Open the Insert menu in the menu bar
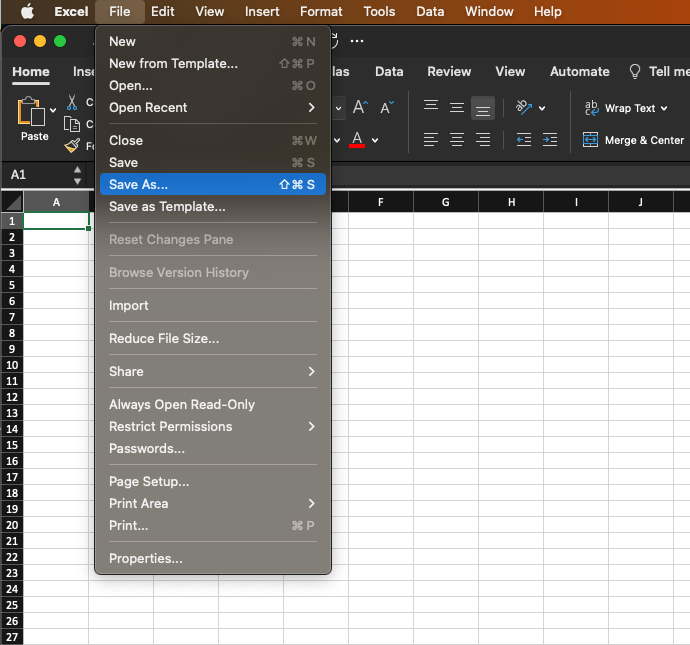Viewport: 690px width, 645px height. click(x=262, y=11)
